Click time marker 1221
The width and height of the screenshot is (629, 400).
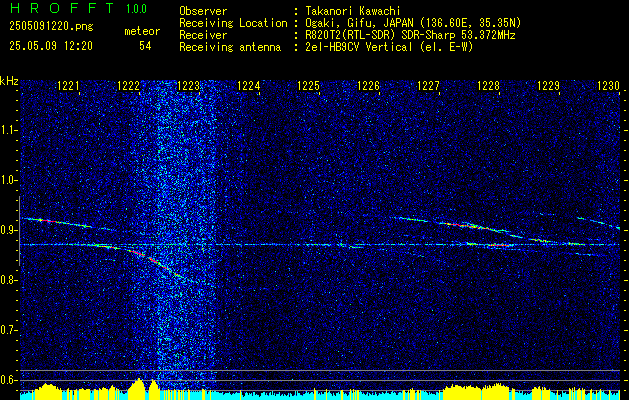tap(68, 85)
